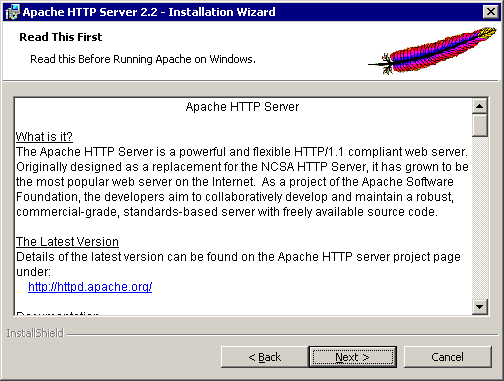This screenshot has width=504, height=381.
Task: Click the Apache feather logo
Action: 432,51
